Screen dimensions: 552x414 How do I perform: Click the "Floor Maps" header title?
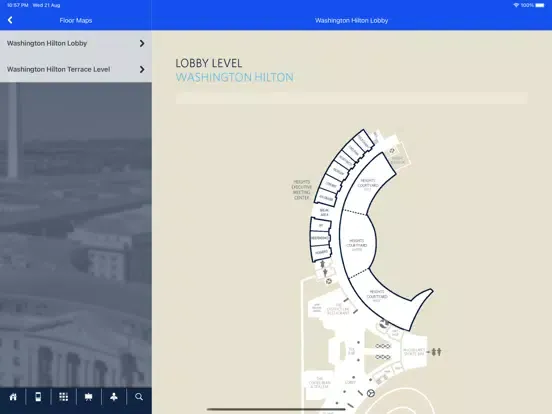click(76, 20)
